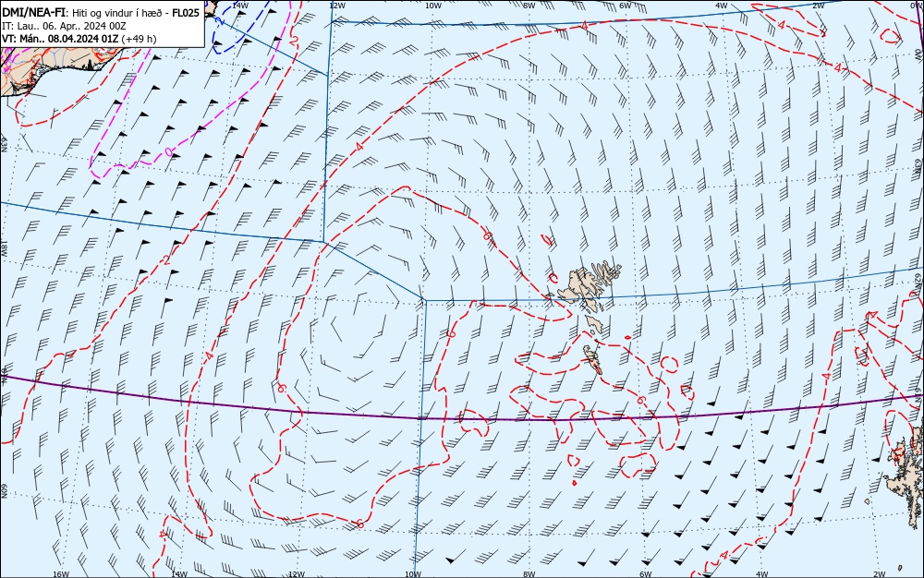Click the '8W' longitude label along the top edge

(x=529, y=6)
